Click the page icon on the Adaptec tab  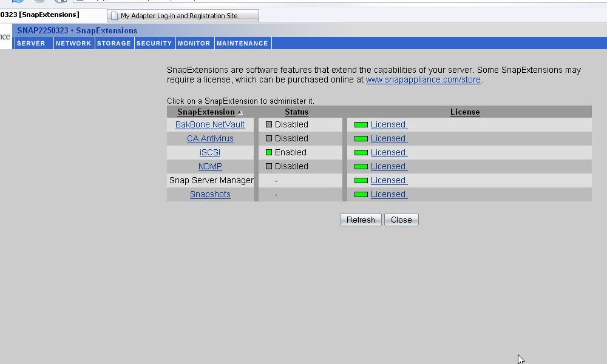[114, 16]
